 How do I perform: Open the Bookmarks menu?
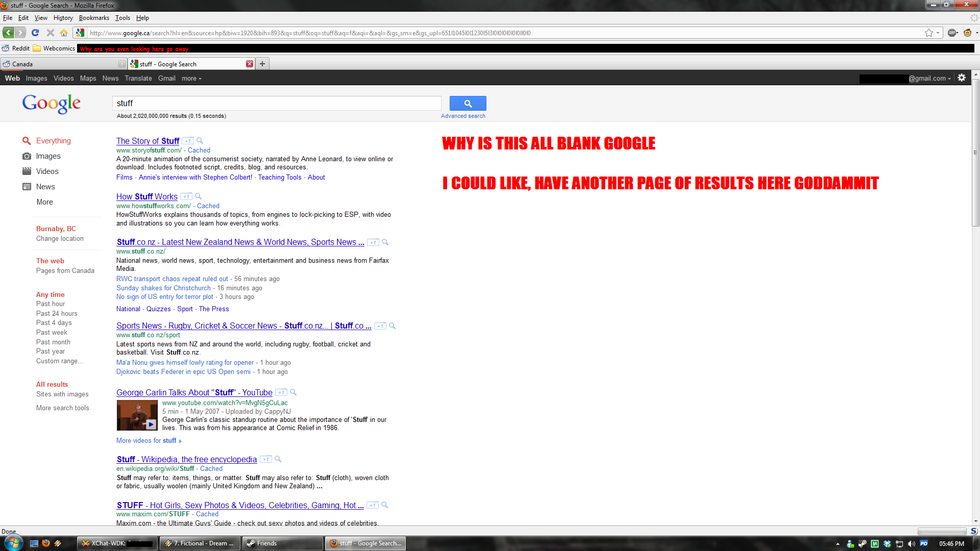[x=94, y=18]
